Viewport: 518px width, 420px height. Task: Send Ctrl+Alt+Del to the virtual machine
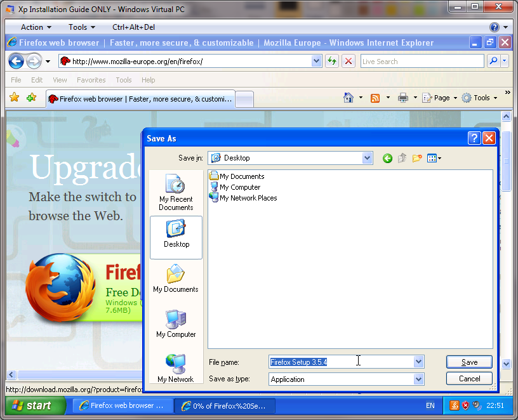[133, 27]
